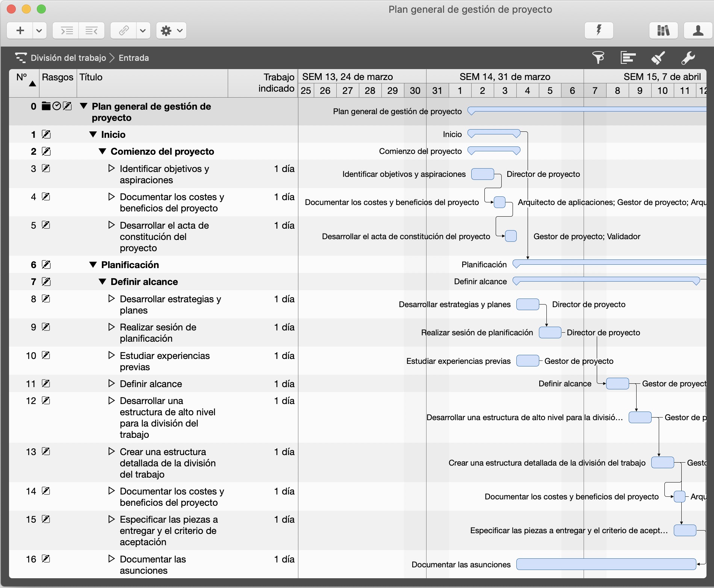
Task: Click the link tasks chain icon
Action: coord(124,30)
